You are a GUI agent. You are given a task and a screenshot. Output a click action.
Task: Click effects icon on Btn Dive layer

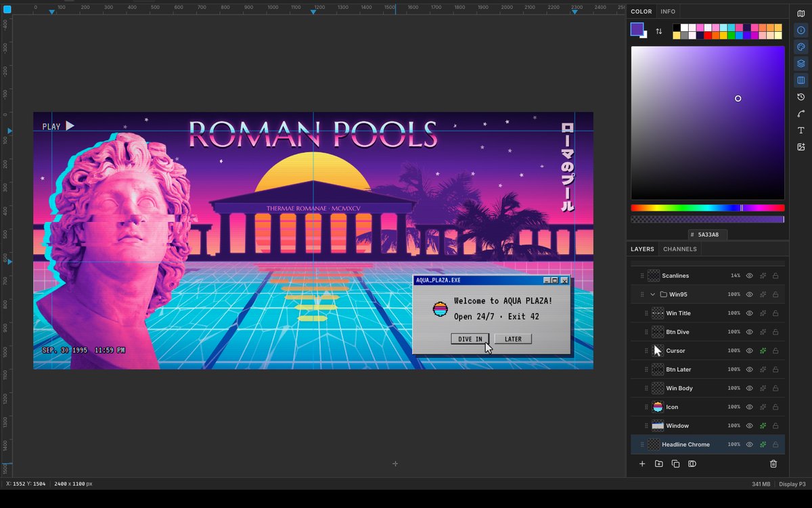tap(763, 332)
